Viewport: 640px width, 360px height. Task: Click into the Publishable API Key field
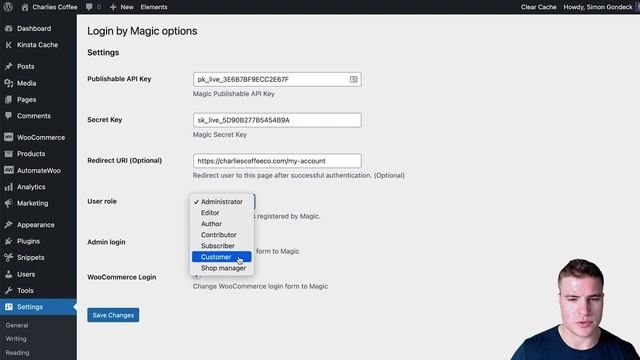coord(277,79)
